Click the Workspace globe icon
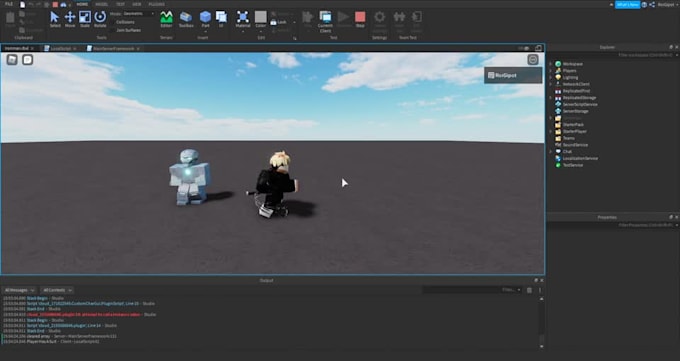 click(x=558, y=64)
